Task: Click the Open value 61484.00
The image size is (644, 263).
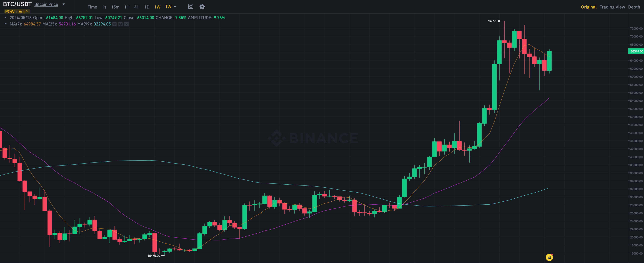Action: 55,18
